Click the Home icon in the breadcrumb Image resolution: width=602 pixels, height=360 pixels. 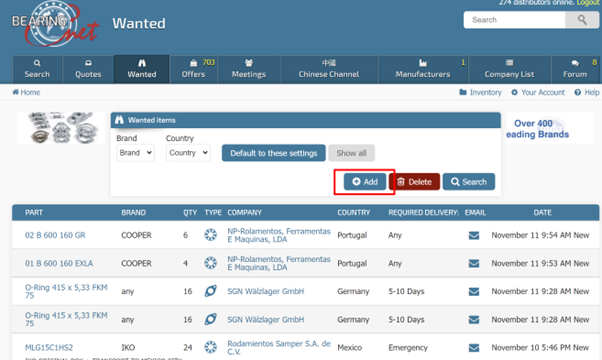[x=15, y=92]
